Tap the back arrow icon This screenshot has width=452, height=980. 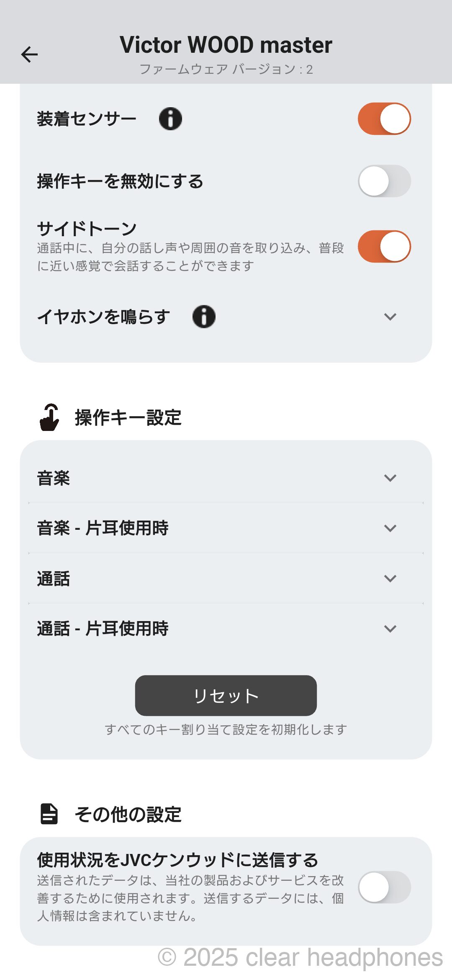[x=29, y=54]
